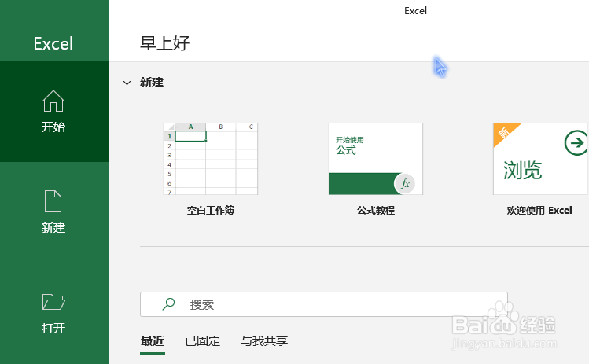The width and height of the screenshot is (589, 364).
Task: Switch to the 已固定 tab
Action: coord(202,341)
